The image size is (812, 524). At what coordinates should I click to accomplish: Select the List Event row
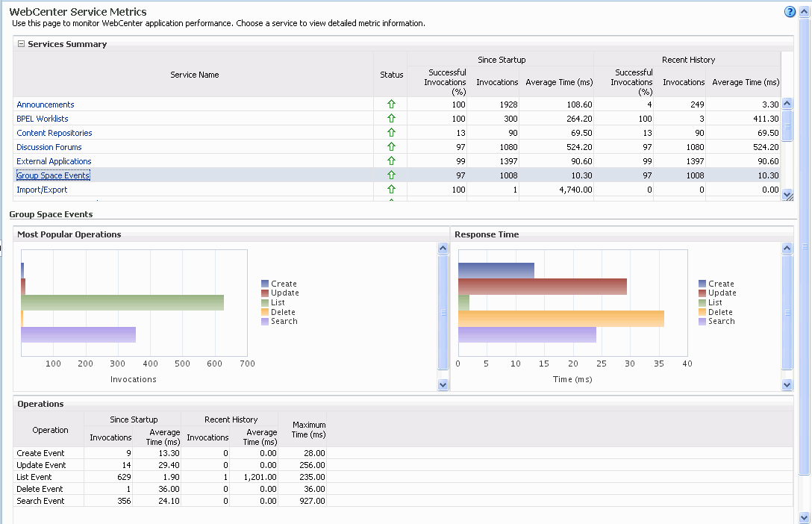[x=403, y=477]
